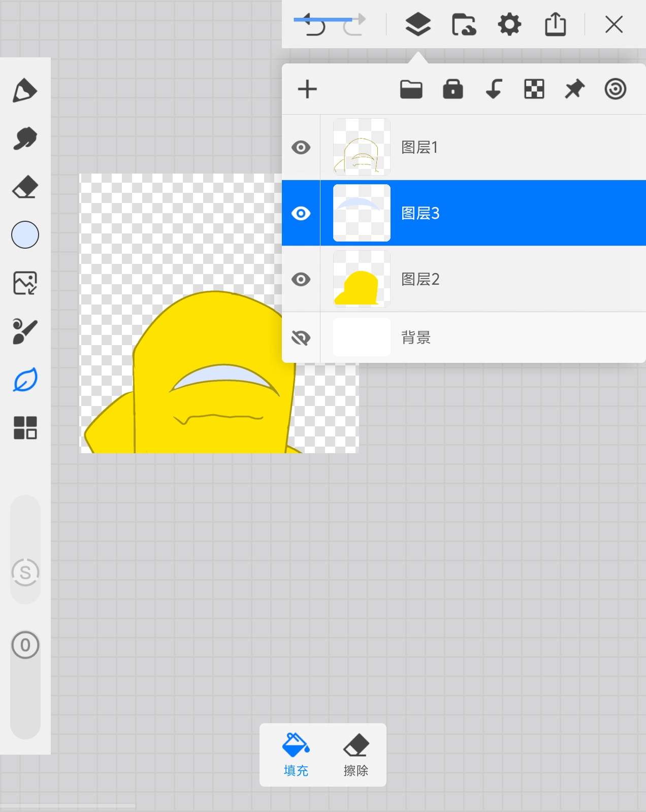
Task: Open the target reference layer icon
Action: [615, 89]
